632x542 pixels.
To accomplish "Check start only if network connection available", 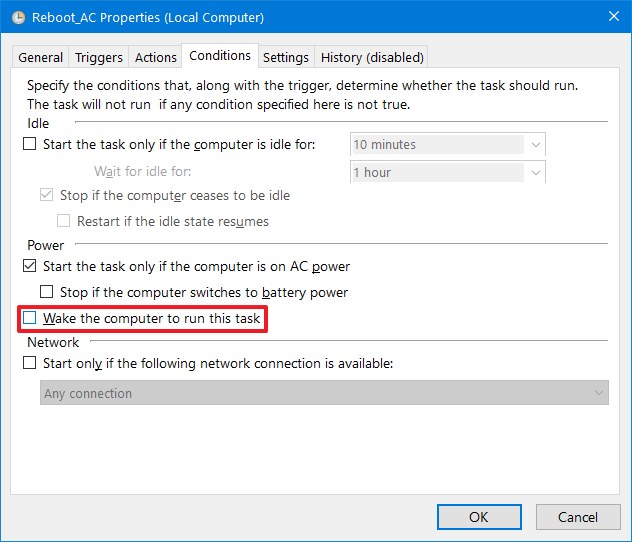I will point(29,364).
